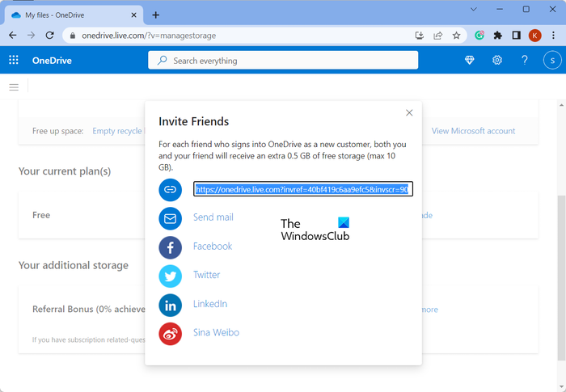Screen dimensions: 566x392
Task: Open a new browser tab
Action: tap(155, 15)
